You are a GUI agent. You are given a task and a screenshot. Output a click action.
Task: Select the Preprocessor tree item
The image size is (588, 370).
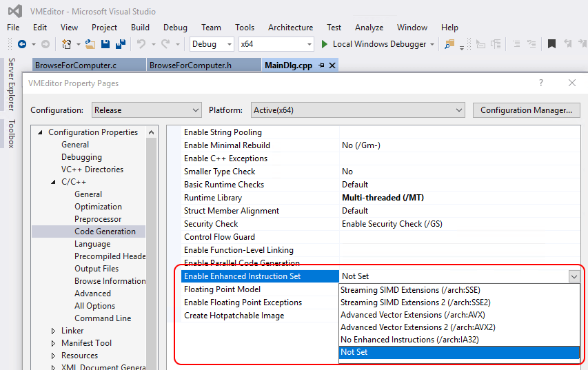tap(98, 219)
